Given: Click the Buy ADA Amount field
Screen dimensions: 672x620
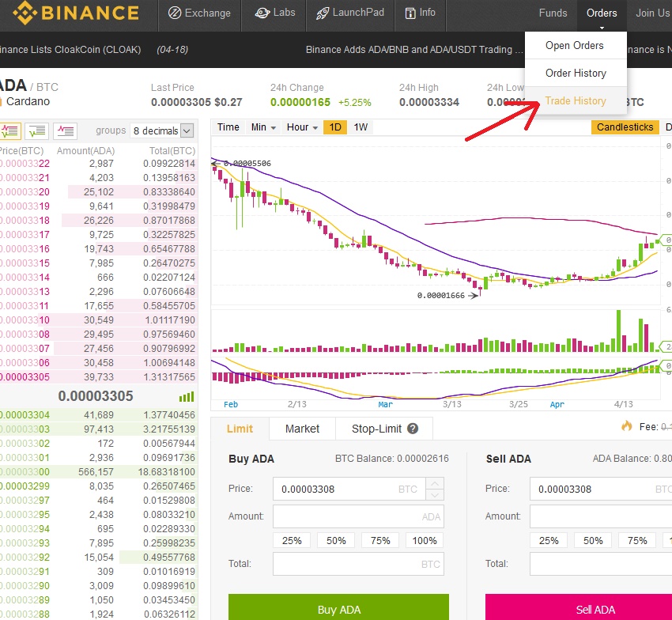Looking at the screenshot, I should coord(358,516).
